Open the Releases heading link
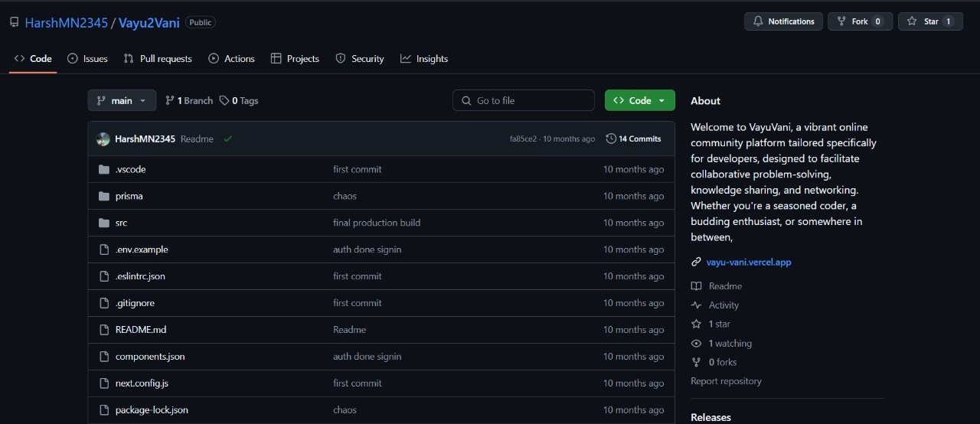 [710, 417]
